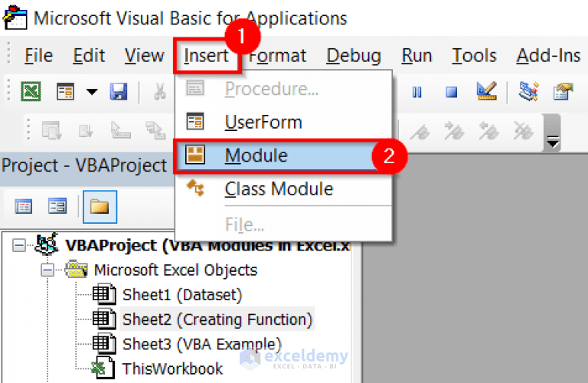Click the Sheet1 worksheet icon

click(x=104, y=293)
